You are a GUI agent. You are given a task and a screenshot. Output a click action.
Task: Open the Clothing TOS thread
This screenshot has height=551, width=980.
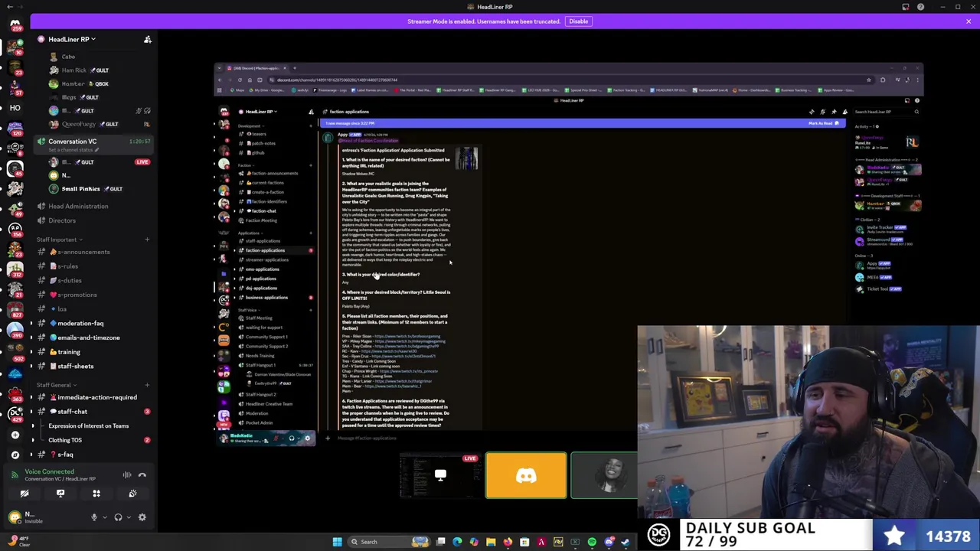click(x=65, y=440)
